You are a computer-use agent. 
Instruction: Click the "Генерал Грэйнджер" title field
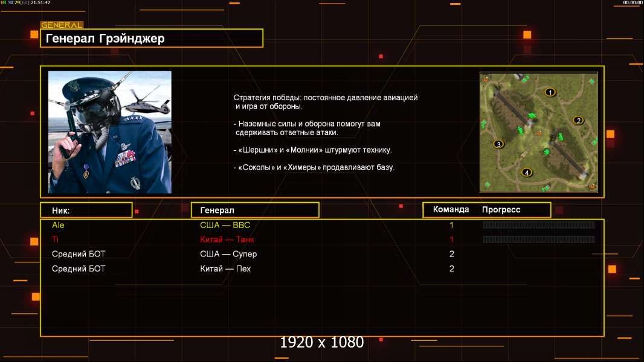click(x=152, y=38)
